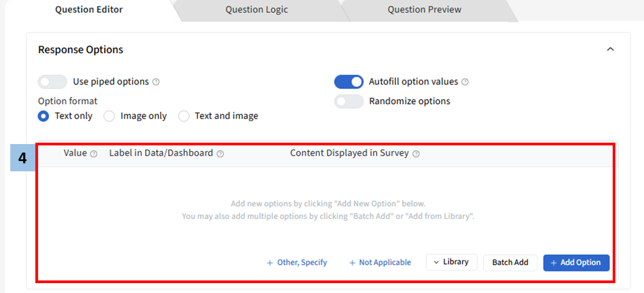644x293 pixels.
Task: Add a Not Applicable option
Action: (380, 263)
